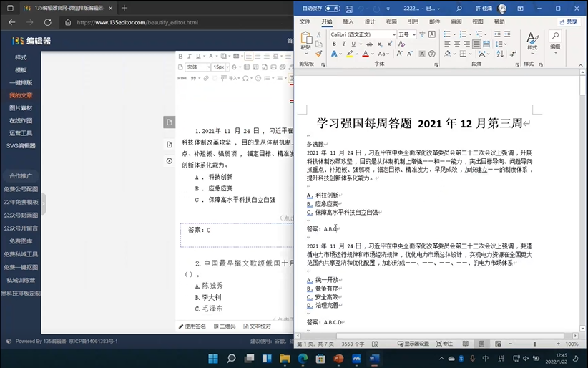Open the 插入 ribbon tab in Word

(x=348, y=21)
